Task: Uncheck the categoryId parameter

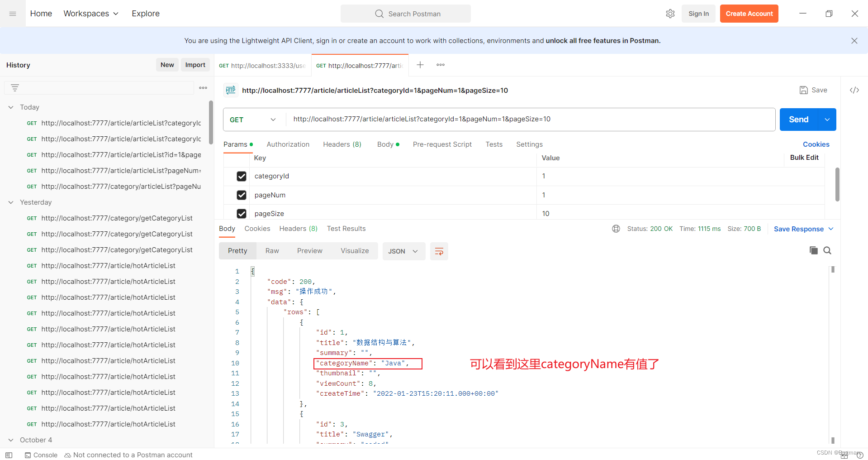Action: (242, 176)
